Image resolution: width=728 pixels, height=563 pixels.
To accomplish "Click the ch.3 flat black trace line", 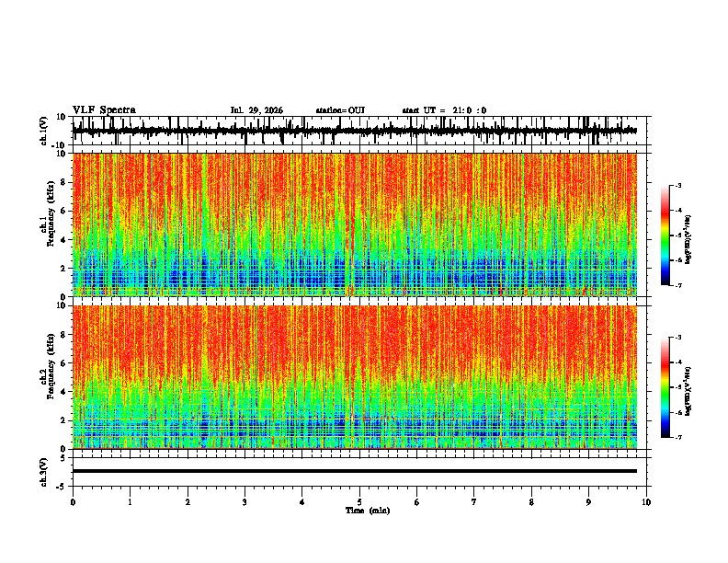I will point(355,471).
